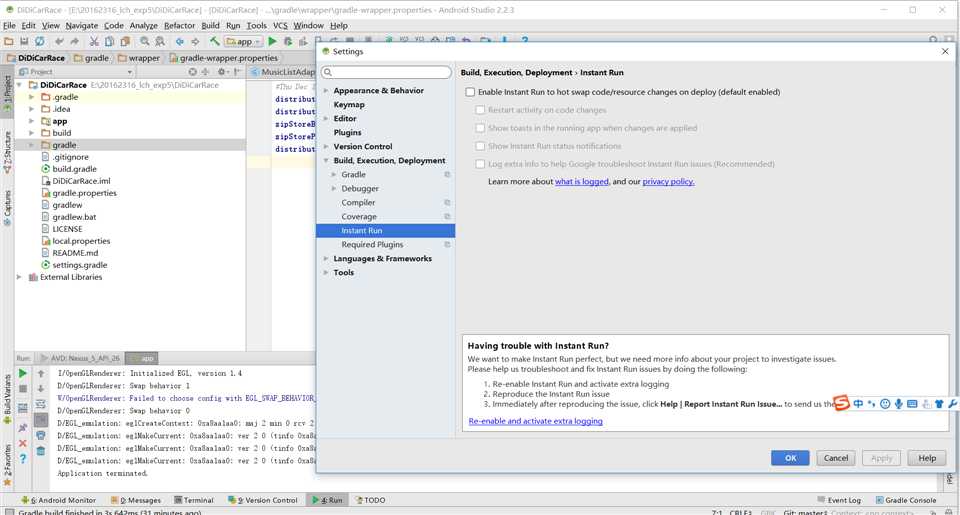Screen dimensions: 960x515
Task: Open the File menu
Action: 9,26
